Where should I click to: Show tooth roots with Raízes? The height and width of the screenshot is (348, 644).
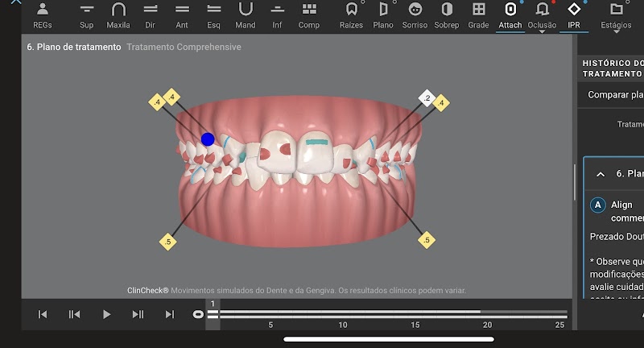point(351,14)
